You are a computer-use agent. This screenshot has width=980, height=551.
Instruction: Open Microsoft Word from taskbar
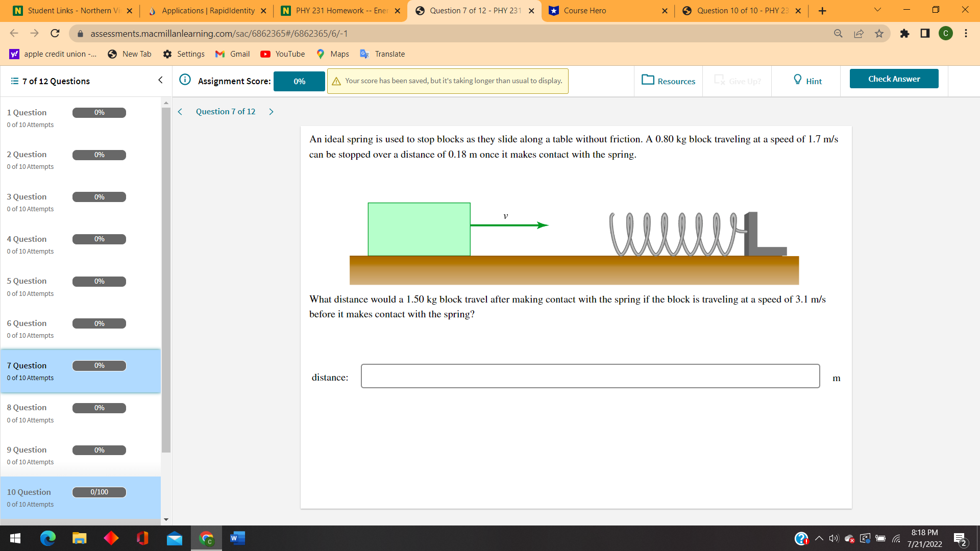pos(237,538)
